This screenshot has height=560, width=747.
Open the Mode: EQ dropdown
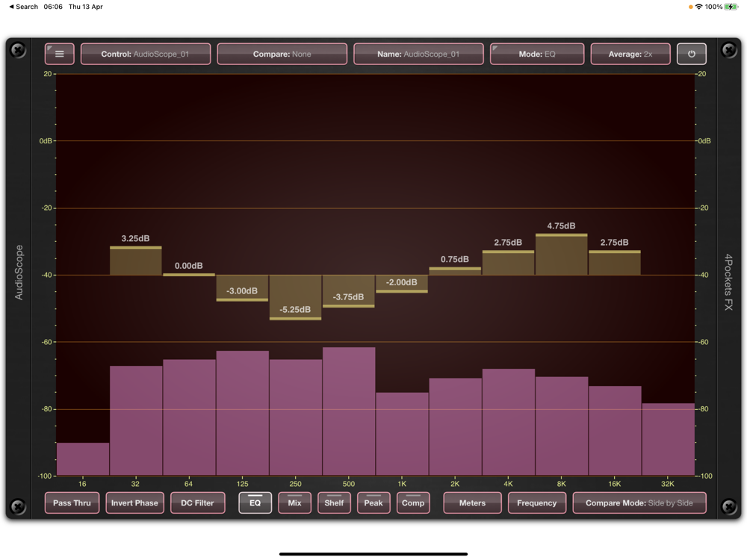537,54
